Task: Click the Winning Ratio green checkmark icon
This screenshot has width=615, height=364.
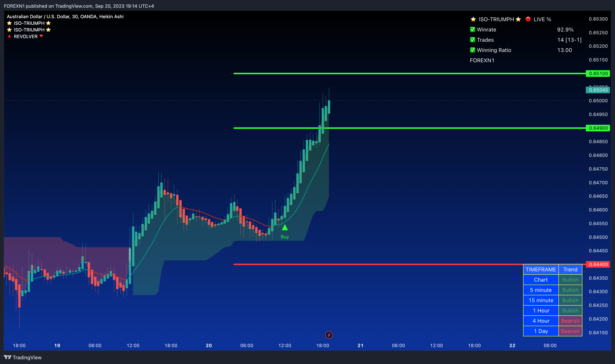Action: pyautogui.click(x=472, y=50)
